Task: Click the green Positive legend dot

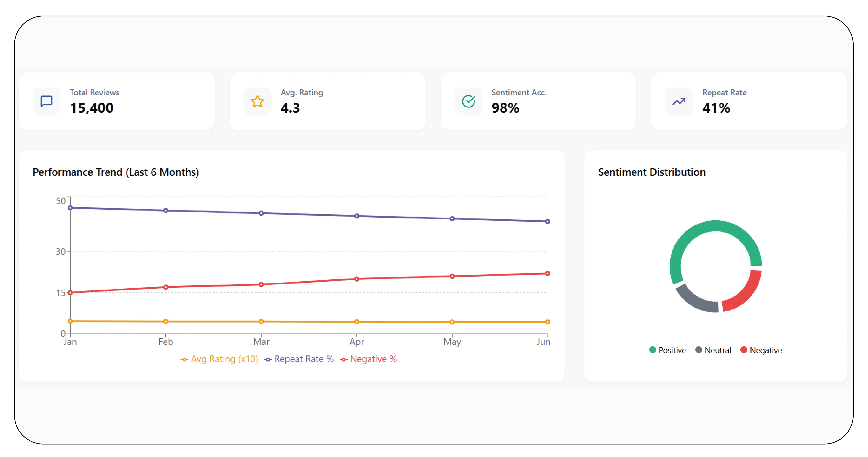Action: click(x=653, y=350)
